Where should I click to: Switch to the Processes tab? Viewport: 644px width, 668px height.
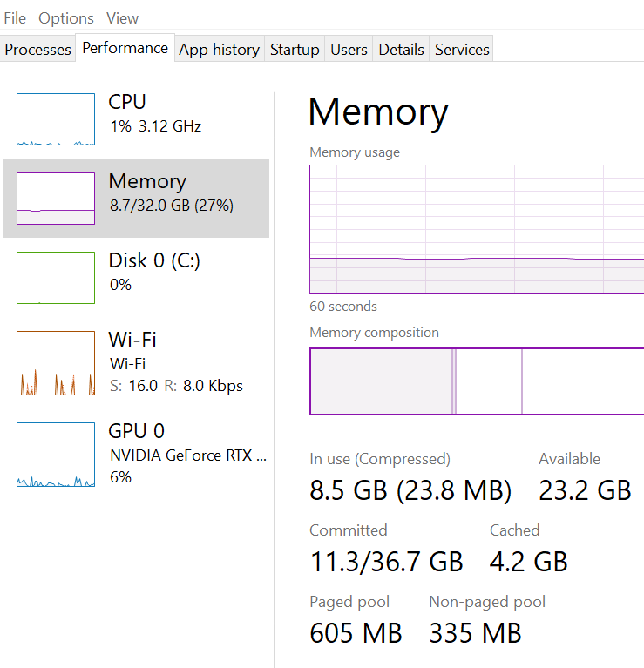pos(37,50)
